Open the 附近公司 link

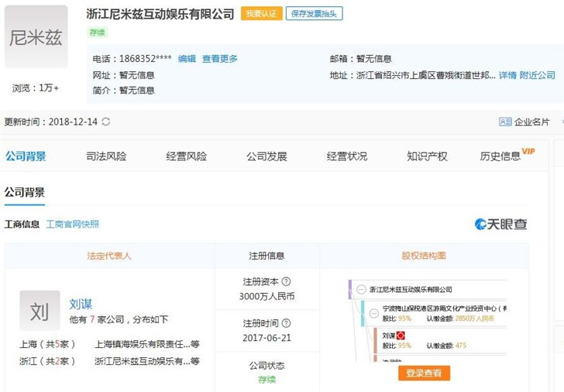click(x=538, y=75)
